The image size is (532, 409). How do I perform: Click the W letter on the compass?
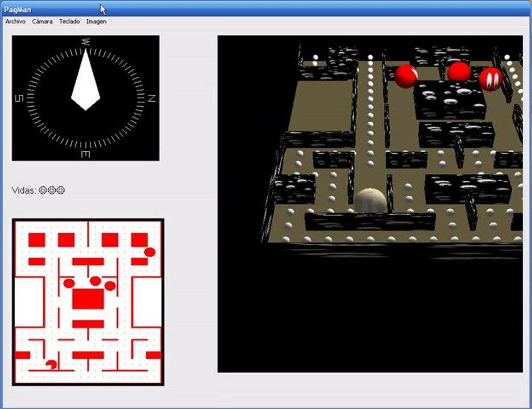[x=86, y=42]
